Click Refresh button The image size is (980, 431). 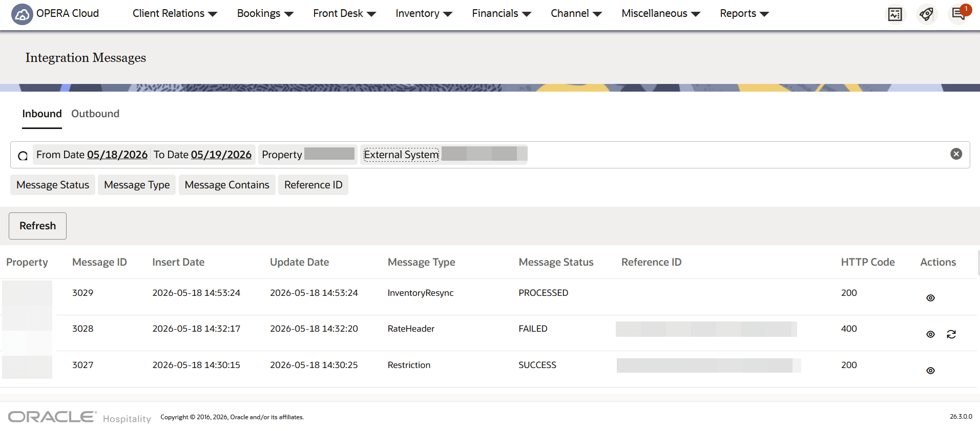click(x=37, y=226)
